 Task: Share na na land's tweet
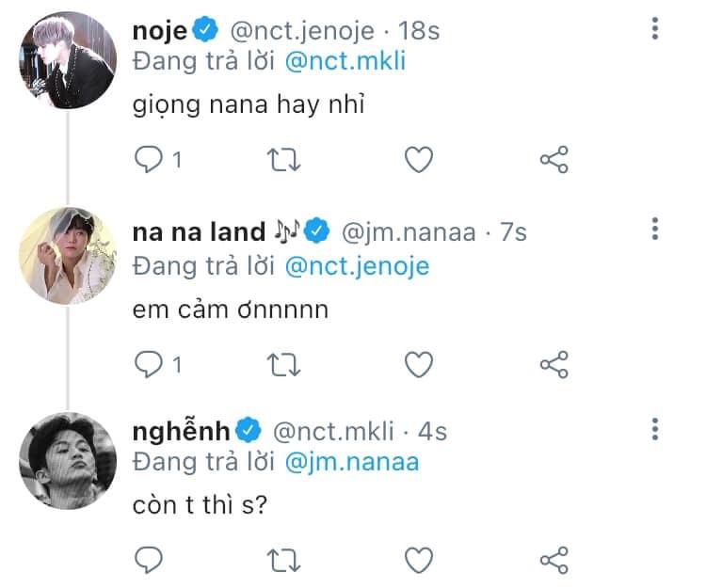point(554,363)
